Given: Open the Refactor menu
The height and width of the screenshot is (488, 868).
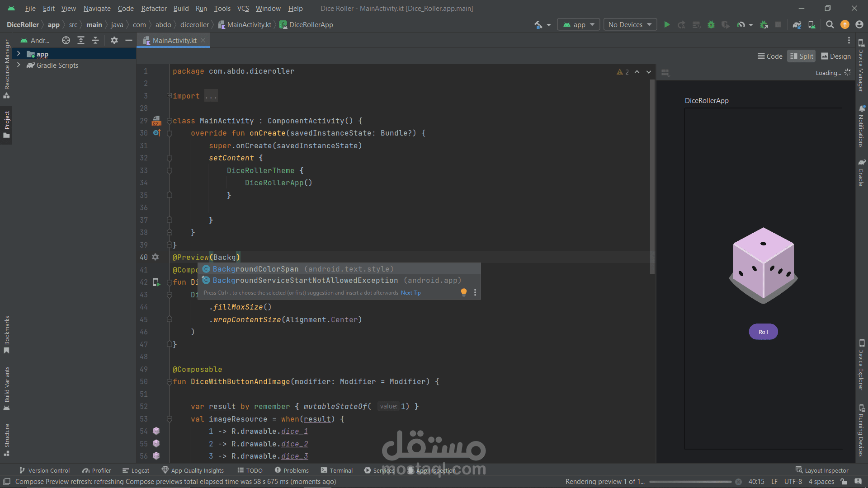Looking at the screenshot, I should click(x=154, y=8).
